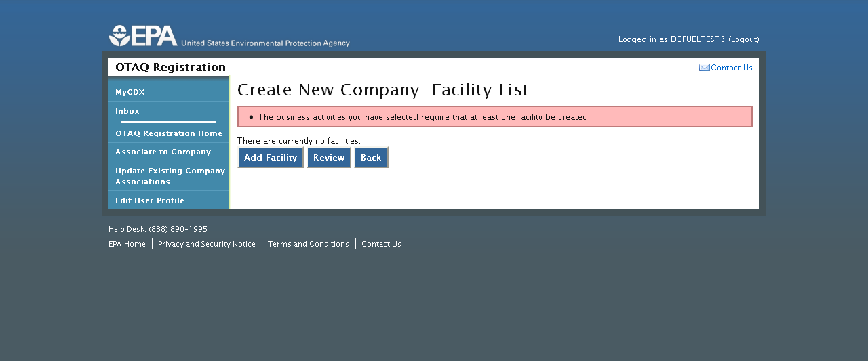The image size is (868, 361).
Task: Click Contact Us in the footer
Action: (x=381, y=244)
